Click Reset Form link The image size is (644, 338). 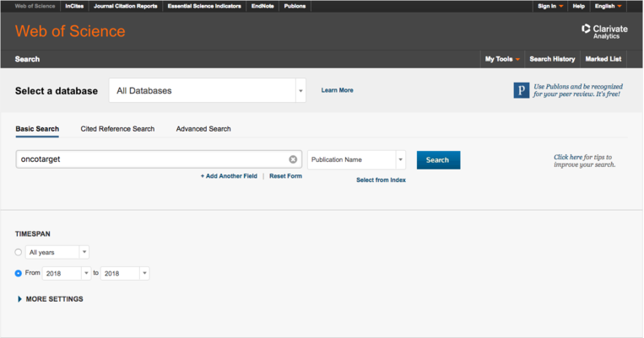point(285,176)
